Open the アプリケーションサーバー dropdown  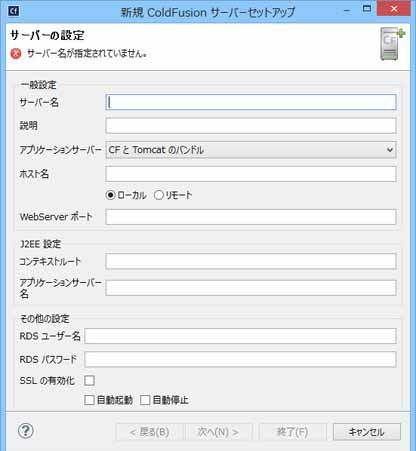[251, 150]
